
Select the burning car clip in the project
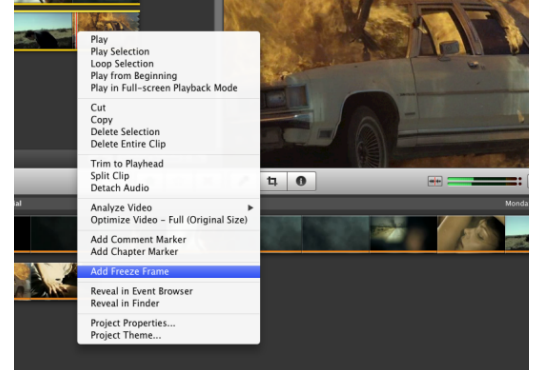108,22
